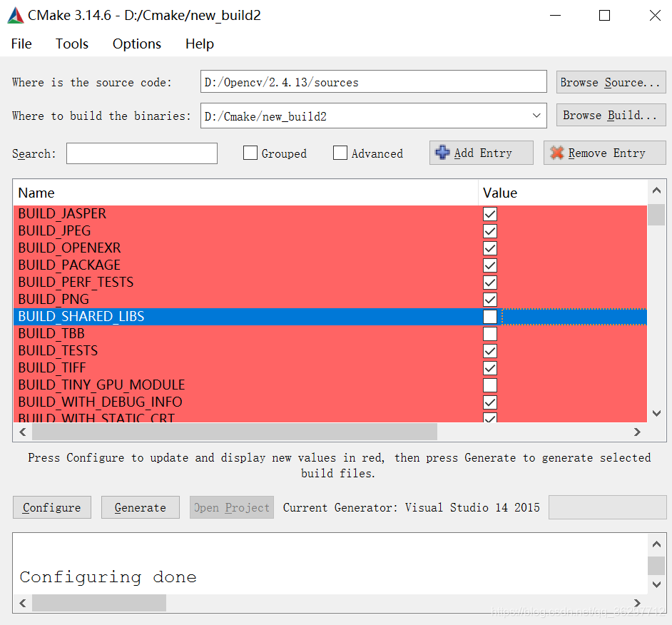This screenshot has width=672, height=625.
Task: Click variable list scroll right arrow
Action: tap(637, 432)
